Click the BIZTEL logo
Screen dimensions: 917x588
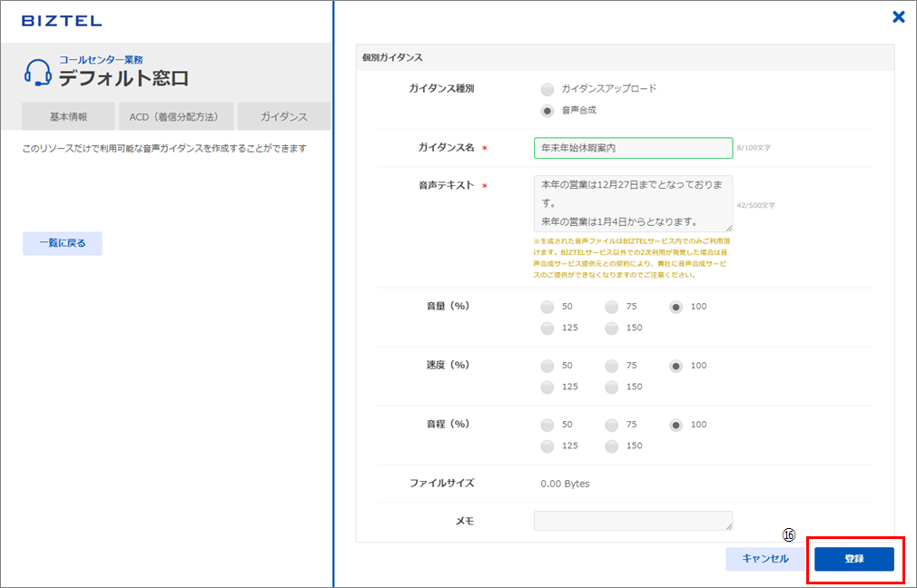pyautogui.click(x=62, y=21)
